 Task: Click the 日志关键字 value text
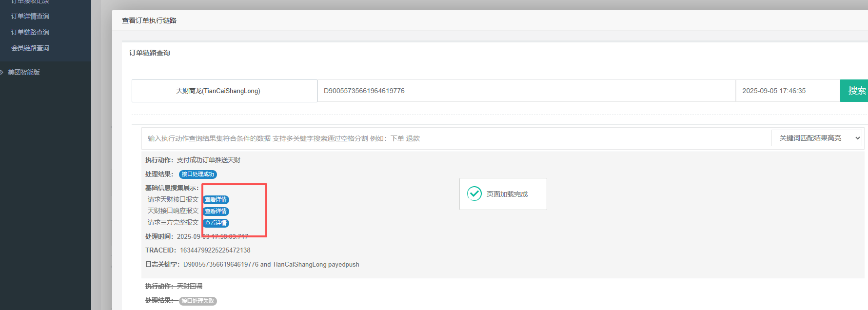(271, 264)
